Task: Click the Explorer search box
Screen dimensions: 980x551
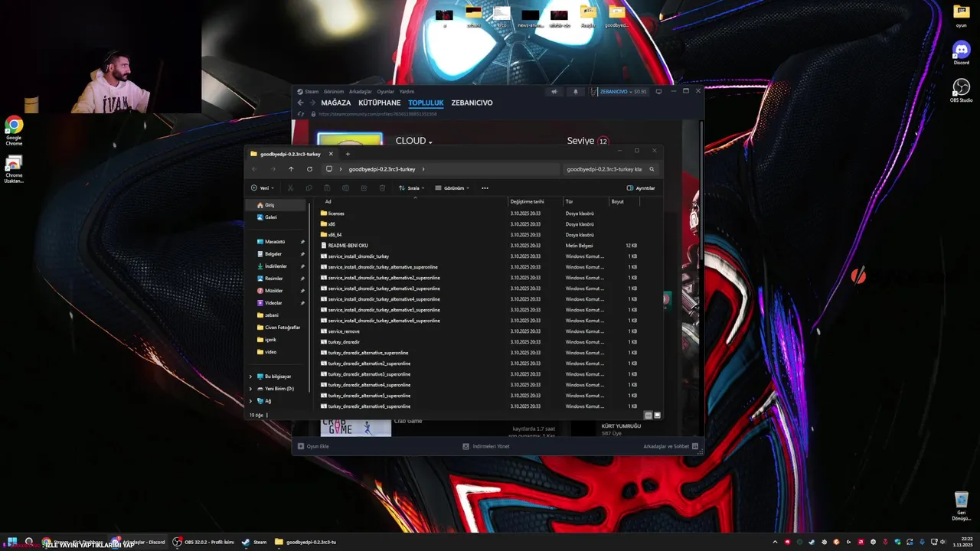Action: (610, 169)
